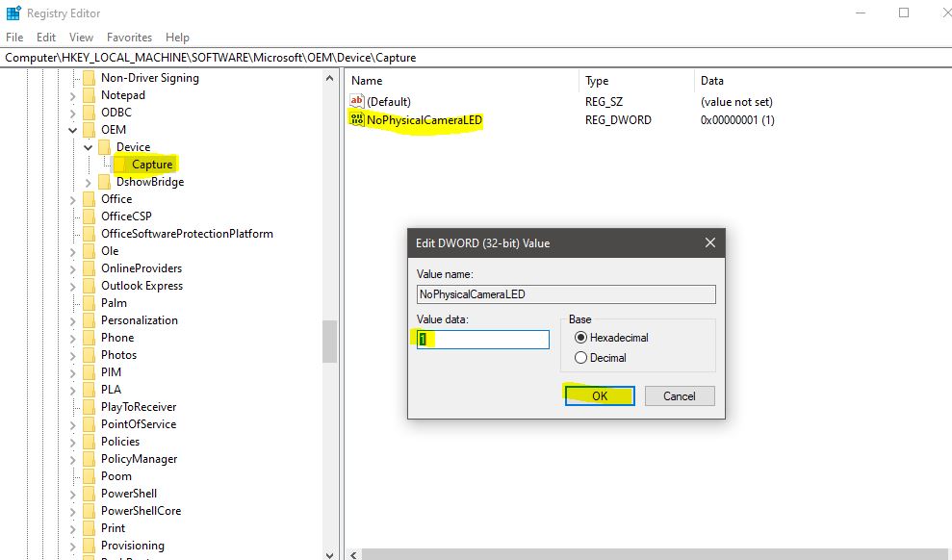
Task: Select the (Default) REG_SZ value icon
Action: [x=356, y=101]
